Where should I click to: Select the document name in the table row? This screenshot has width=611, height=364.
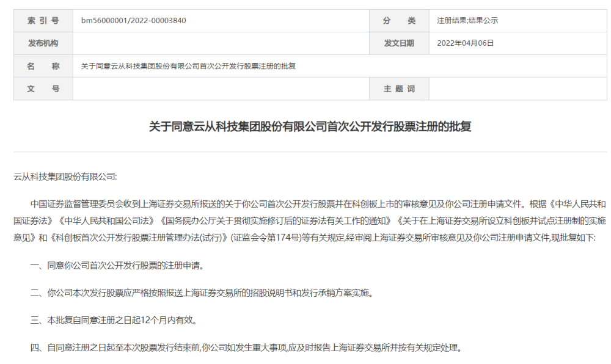point(188,66)
